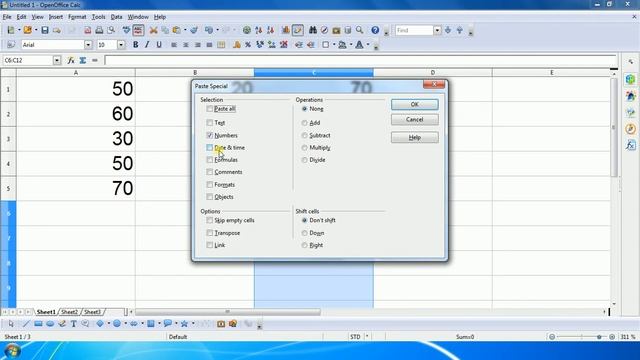The height and width of the screenshot is (360, 640).
Task: Check the Text checkbox
Action: [x=210, y=122]
